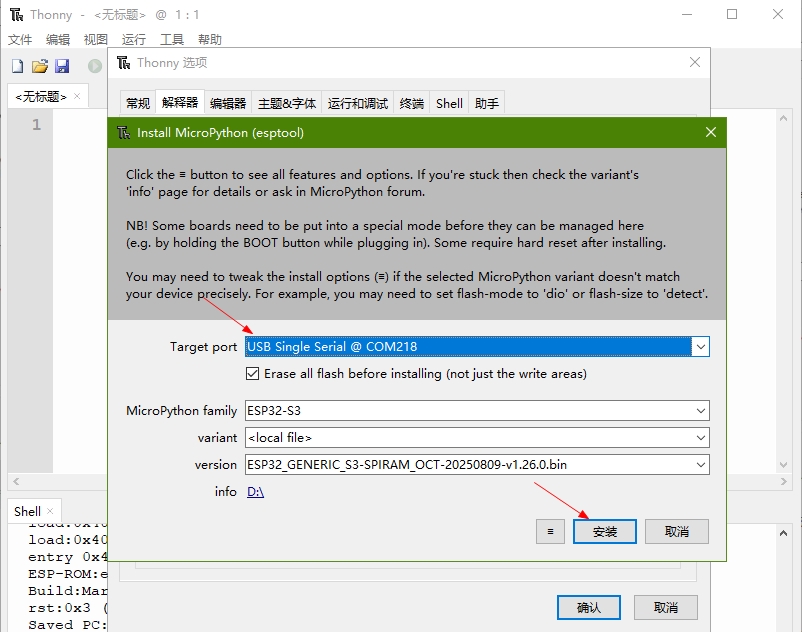The width and height of the screenshot is (802, 632).
Task: Click the Save file floppy icon
Action: tap(62, 66)
